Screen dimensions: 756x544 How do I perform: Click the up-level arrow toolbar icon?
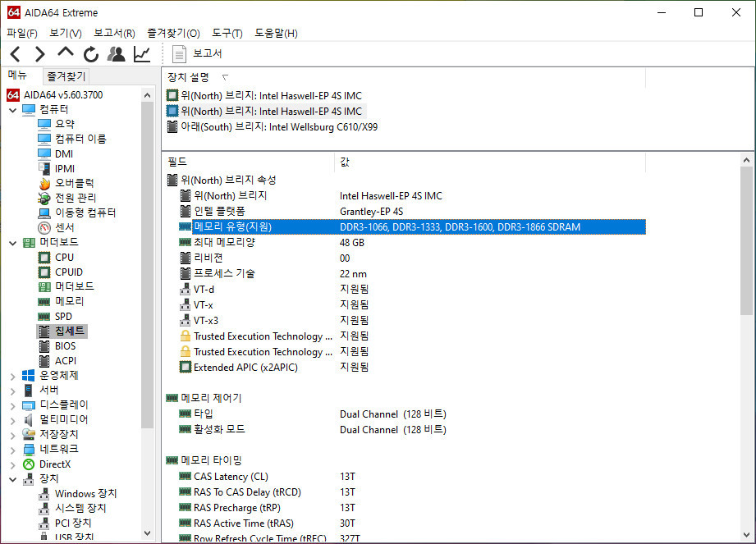(x=66, y=52)
